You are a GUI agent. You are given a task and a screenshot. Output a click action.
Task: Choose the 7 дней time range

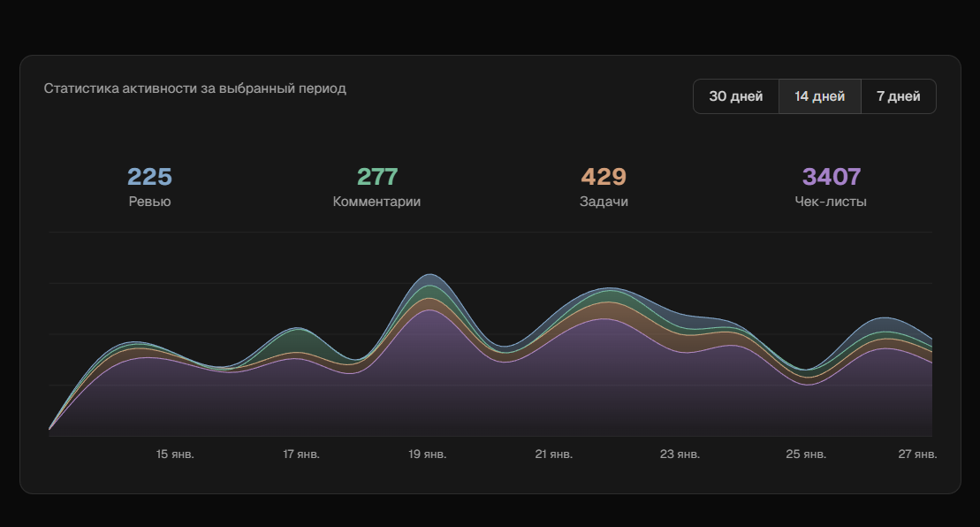(x=898, y=96)
